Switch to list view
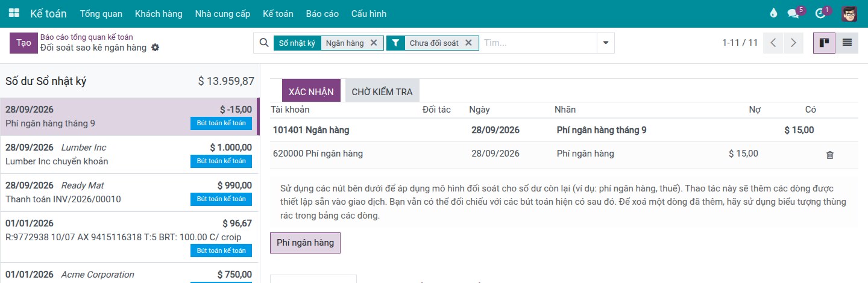This screenshot has height=283, width=868. [847, 43]
